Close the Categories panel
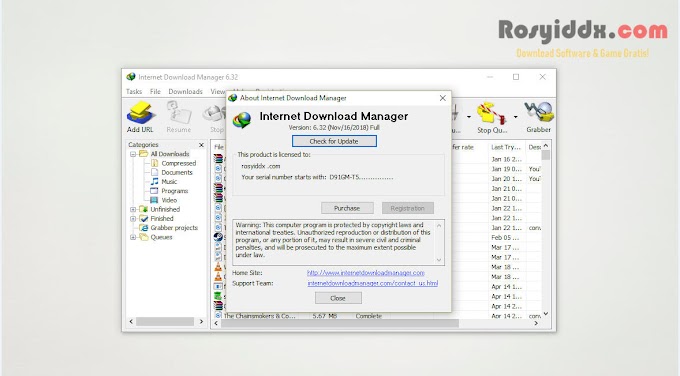 tap(201, 145)
